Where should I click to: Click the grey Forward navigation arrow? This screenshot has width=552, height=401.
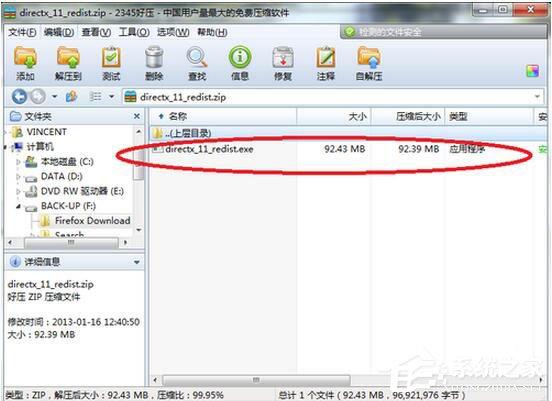tap(38, 96)
